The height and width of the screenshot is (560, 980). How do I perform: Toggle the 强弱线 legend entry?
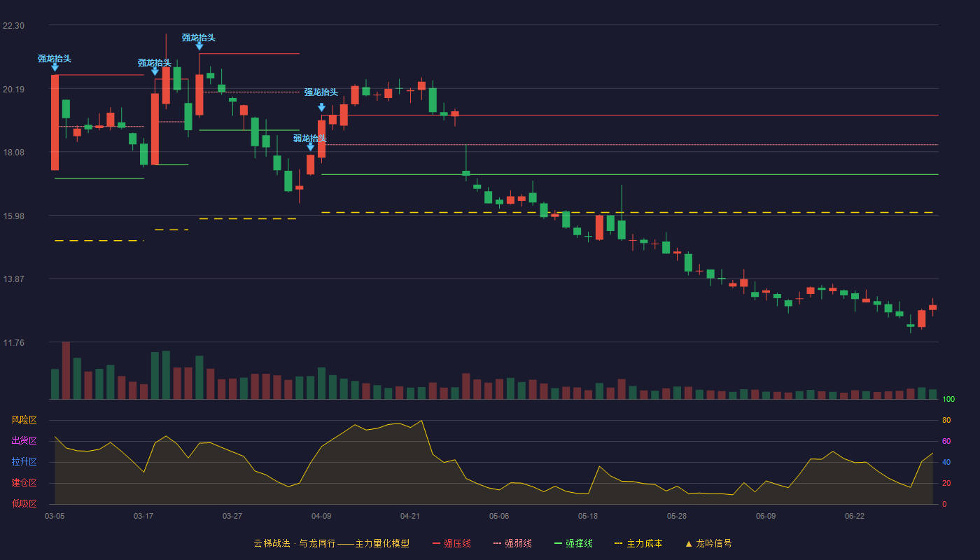tap(512, 543)
